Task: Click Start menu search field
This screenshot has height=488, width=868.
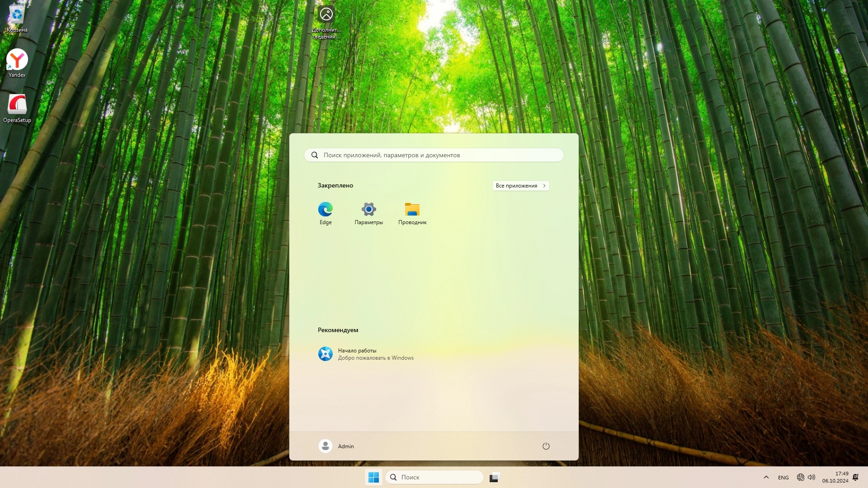Action: click(434, 155)
